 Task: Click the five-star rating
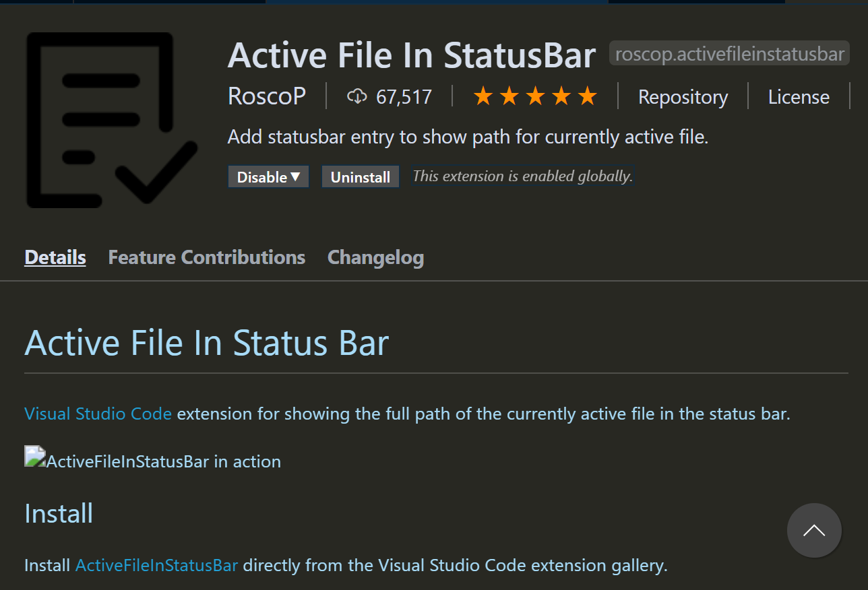[x=535, y=97]
